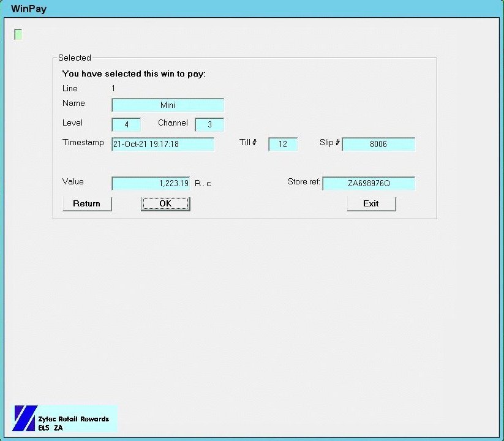The height and width of the screenshot is (441, 504).
Task: Click the OK button to confirm payment
Action: [x=165, y=204]
